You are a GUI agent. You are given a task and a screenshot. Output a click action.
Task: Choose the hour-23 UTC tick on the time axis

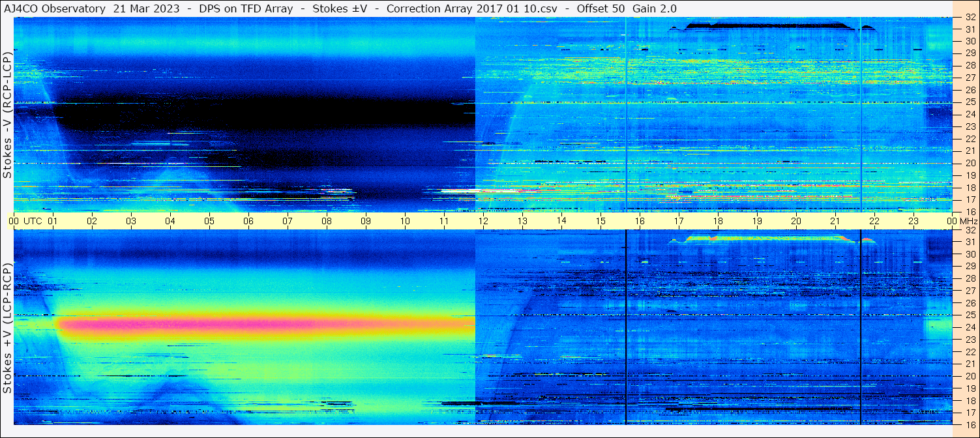click(913, 221)
